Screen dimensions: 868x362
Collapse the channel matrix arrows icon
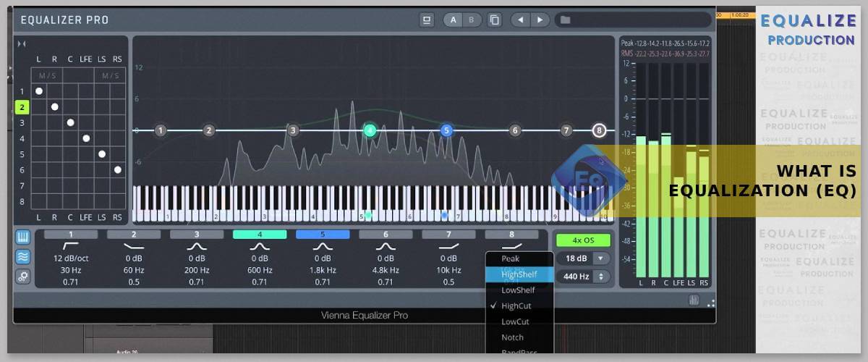click(x=22, y=44)
